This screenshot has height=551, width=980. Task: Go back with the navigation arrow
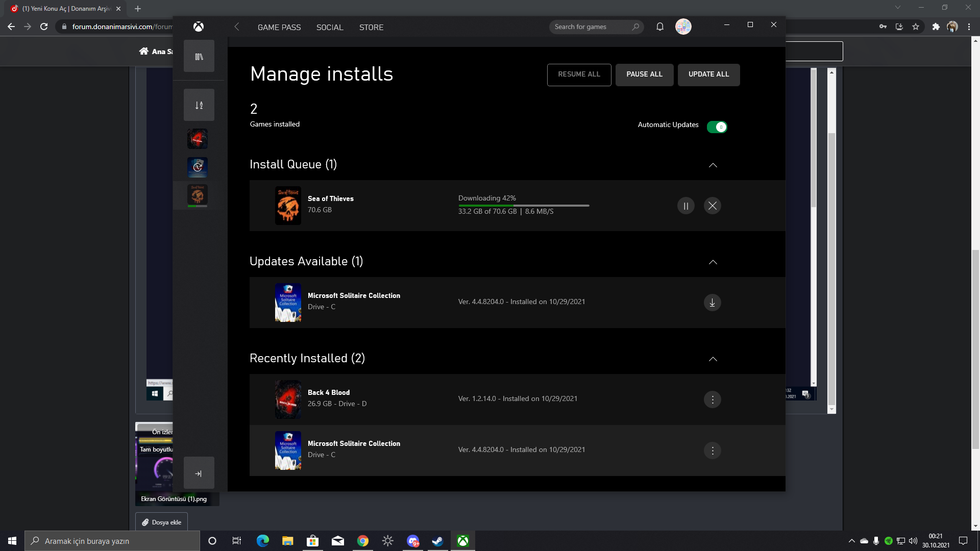tap(237, 27)
